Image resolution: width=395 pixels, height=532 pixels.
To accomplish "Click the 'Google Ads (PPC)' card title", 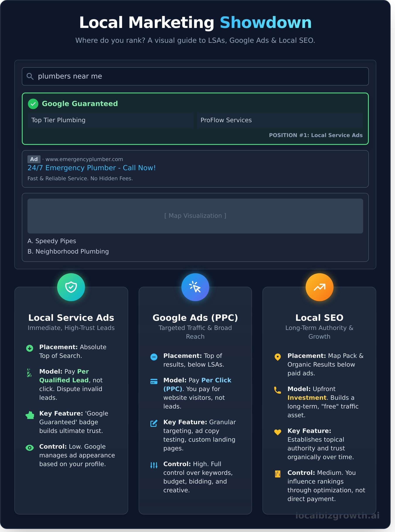I will click(195, 317).
